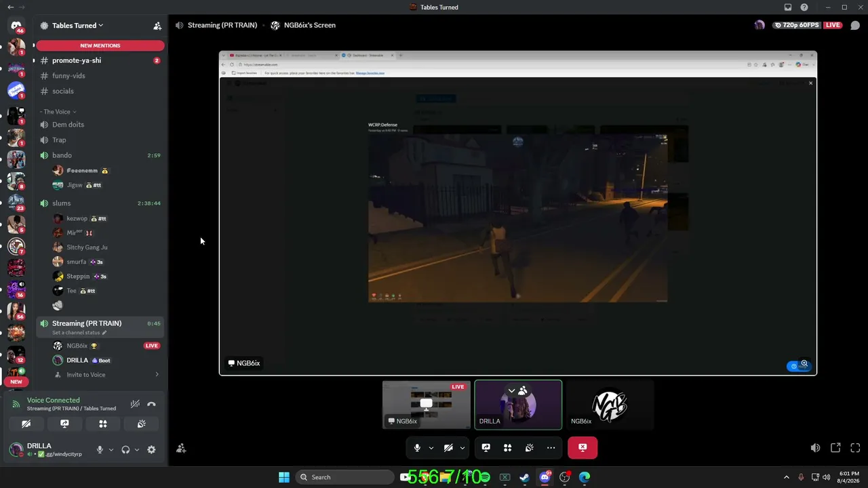
Task: Turn on camera in the voice connected panel
Action: coord(26,424)
